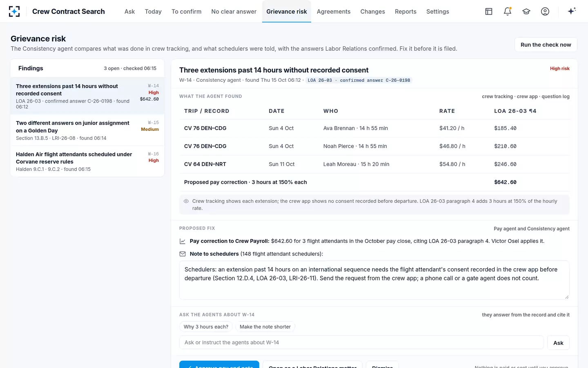
Task: Select finding W-14 three extensions past 14 hours
Action: 87,96
